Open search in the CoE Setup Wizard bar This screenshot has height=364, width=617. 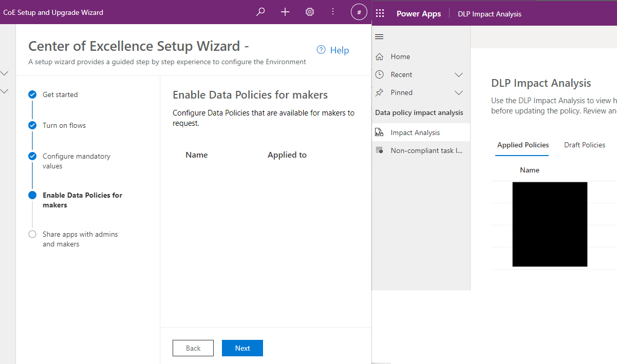260,11
